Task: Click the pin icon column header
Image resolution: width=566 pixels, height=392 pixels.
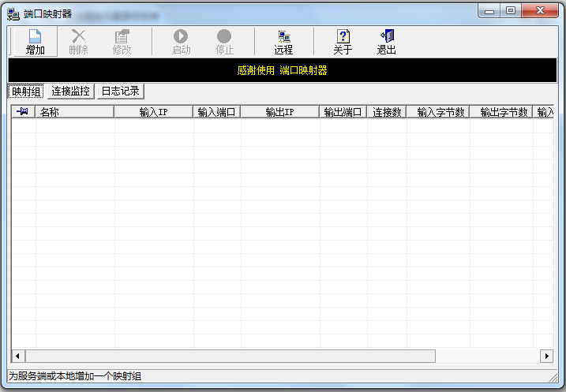Action: click(x=23, y=112)
